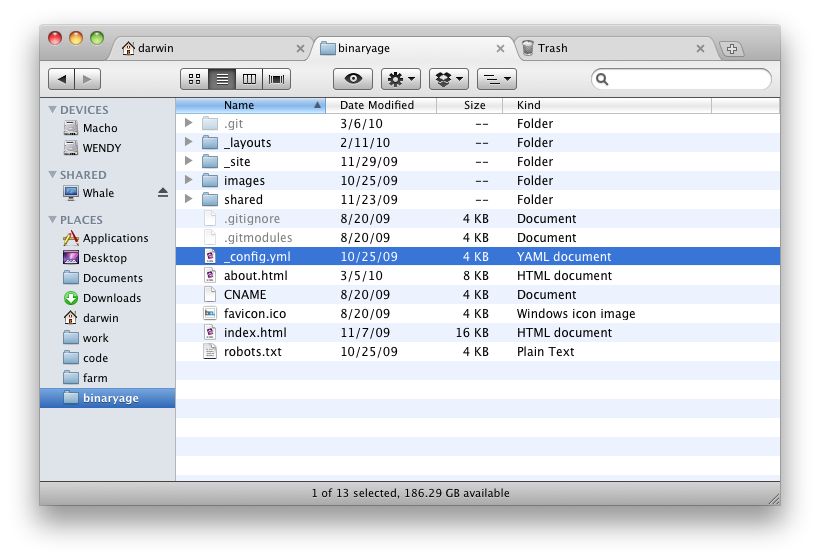Select list view mode toggle
820x560 pixels.
pyautogui.click(x=222, y=79)
